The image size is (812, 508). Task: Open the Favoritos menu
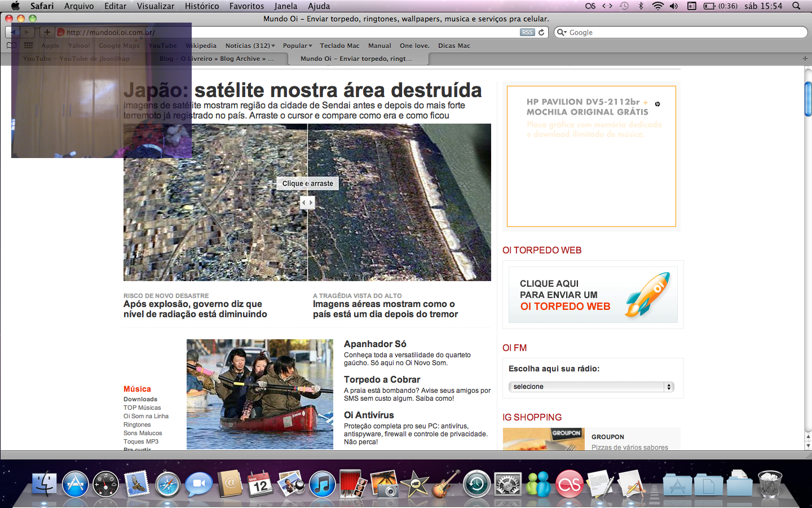(246, 6)
